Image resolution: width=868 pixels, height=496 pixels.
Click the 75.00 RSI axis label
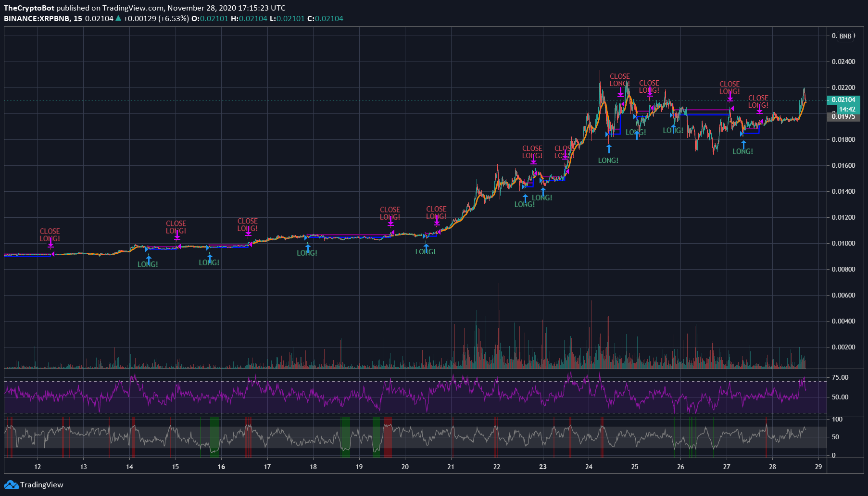[x=840, y=377]
